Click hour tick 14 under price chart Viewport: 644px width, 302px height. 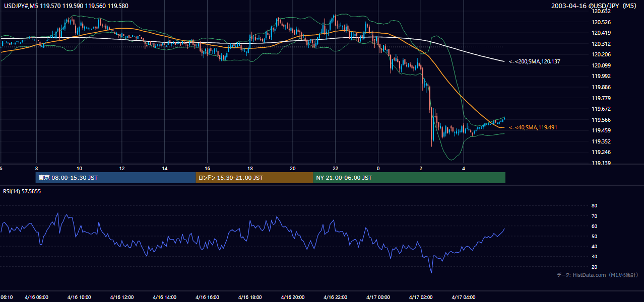[165, 168]
